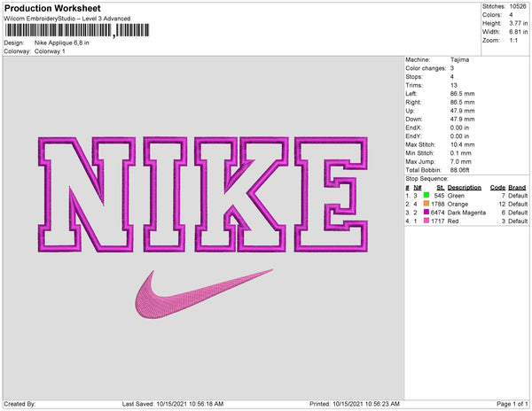
Task: Click the Height value 3.77 in
Action: click(x=519, y=23)
